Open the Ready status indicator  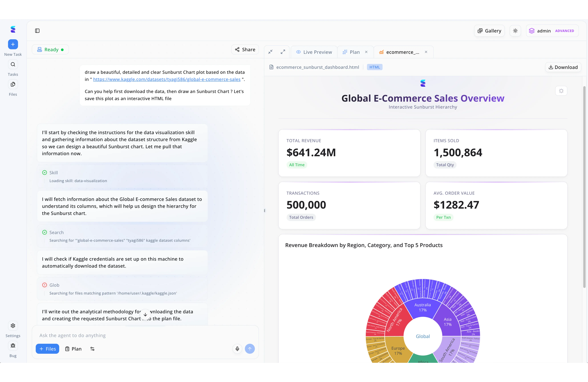(50, 49)
